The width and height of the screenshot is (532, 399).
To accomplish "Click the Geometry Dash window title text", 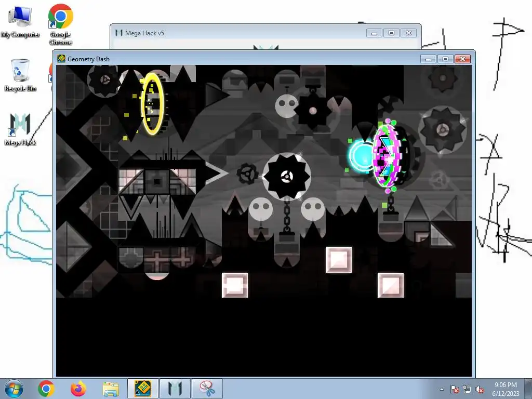I will pyautogui.click(x=88, y=59).
